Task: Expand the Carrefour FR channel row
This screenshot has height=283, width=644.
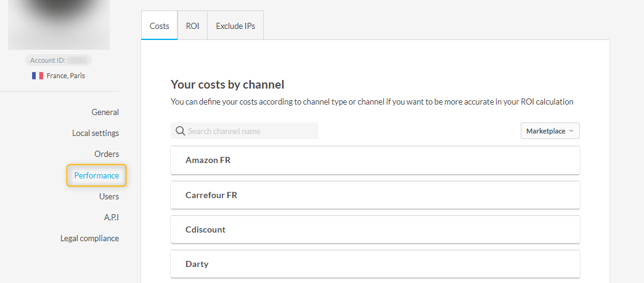Action: (375, 195)
